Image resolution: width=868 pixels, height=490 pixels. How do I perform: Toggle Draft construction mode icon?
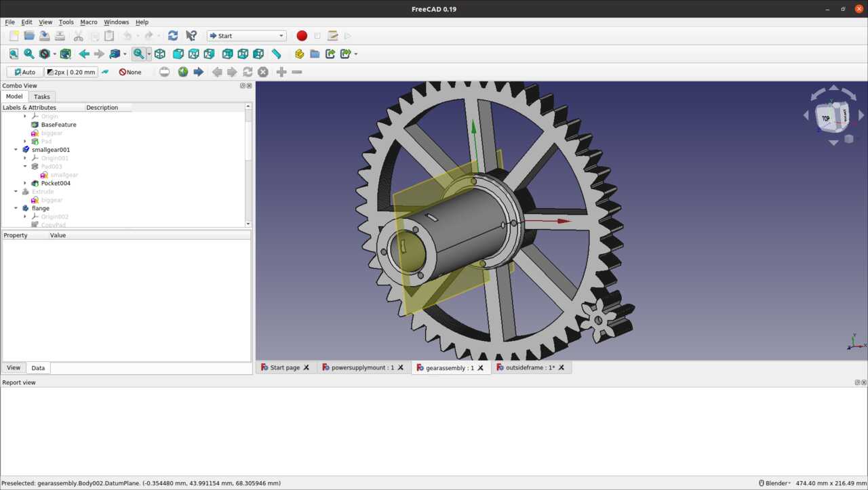click(x=105, y=72)
